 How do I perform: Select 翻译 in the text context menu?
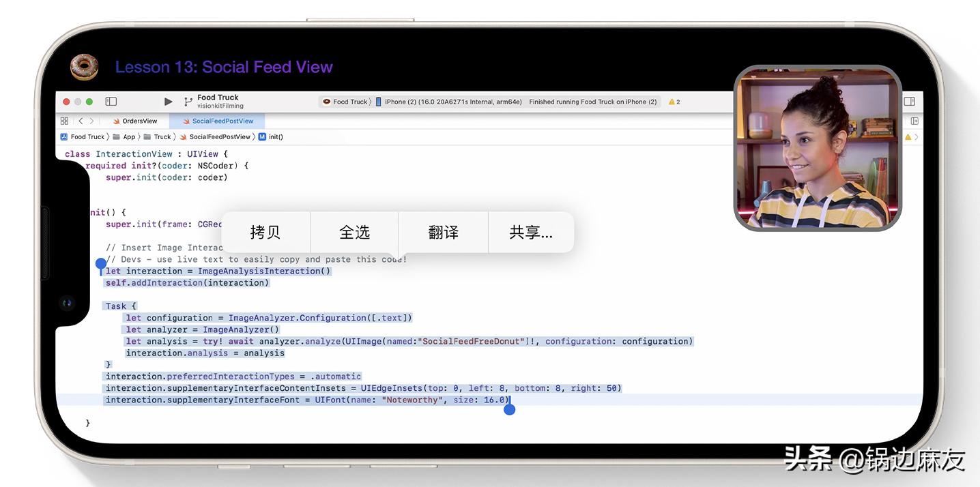click(443, 232)
